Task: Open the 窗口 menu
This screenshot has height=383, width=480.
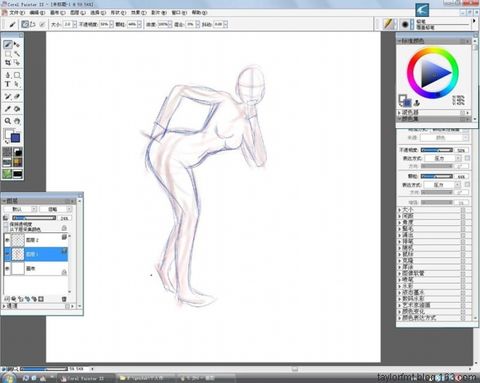Action: pyautogui.click(x=179, y=13)
